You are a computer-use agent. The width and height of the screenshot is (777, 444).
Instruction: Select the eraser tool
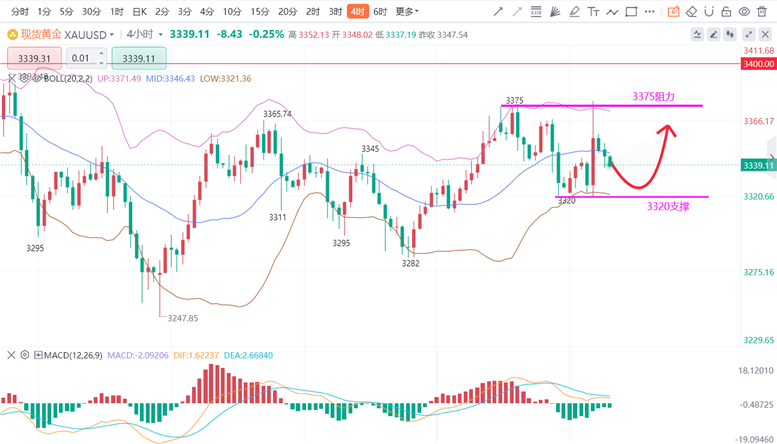point(691,12)
